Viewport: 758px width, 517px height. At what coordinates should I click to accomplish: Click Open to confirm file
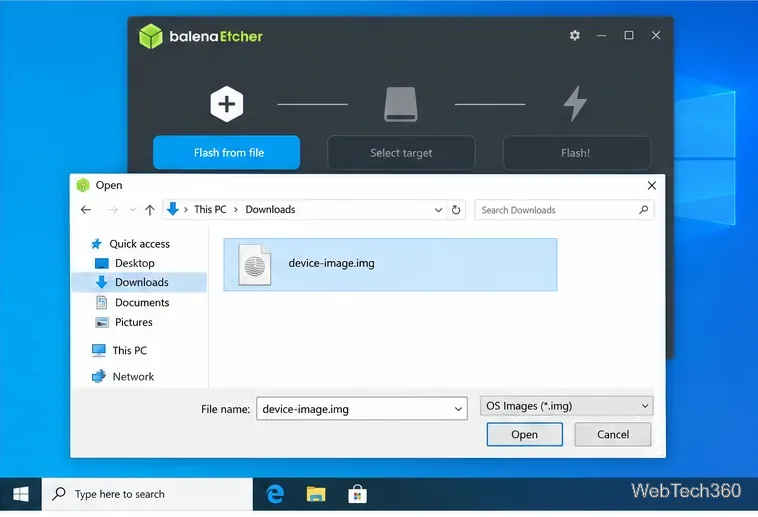[x=525, y=434]
